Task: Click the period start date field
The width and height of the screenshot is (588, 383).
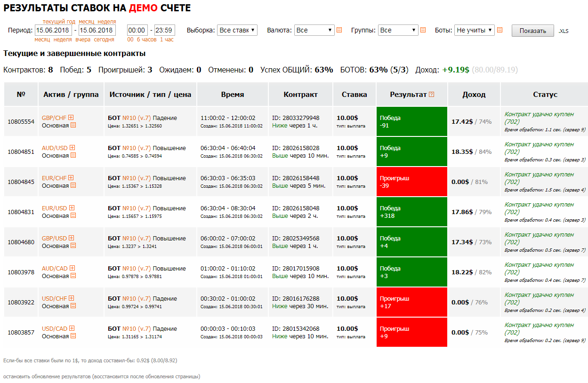Action: point(54,30)
